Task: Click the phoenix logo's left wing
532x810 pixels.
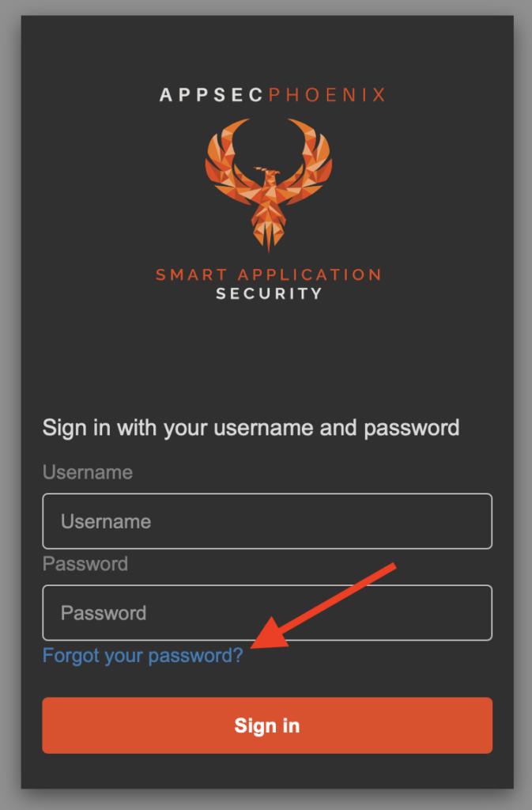Action: [227, 160]
